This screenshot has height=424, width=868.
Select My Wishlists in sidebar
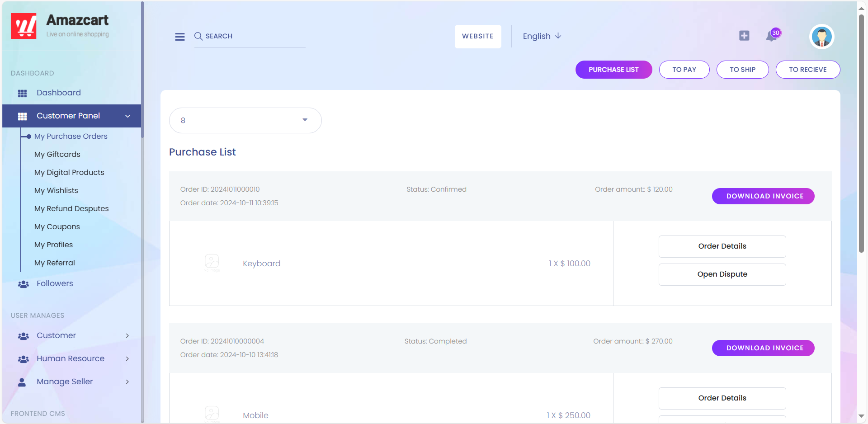[56, 191]
